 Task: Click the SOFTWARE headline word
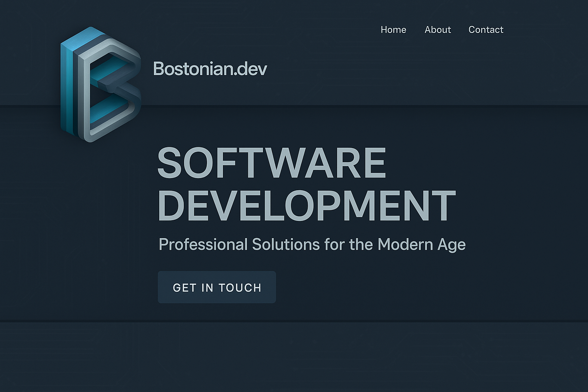pos(271,163)
